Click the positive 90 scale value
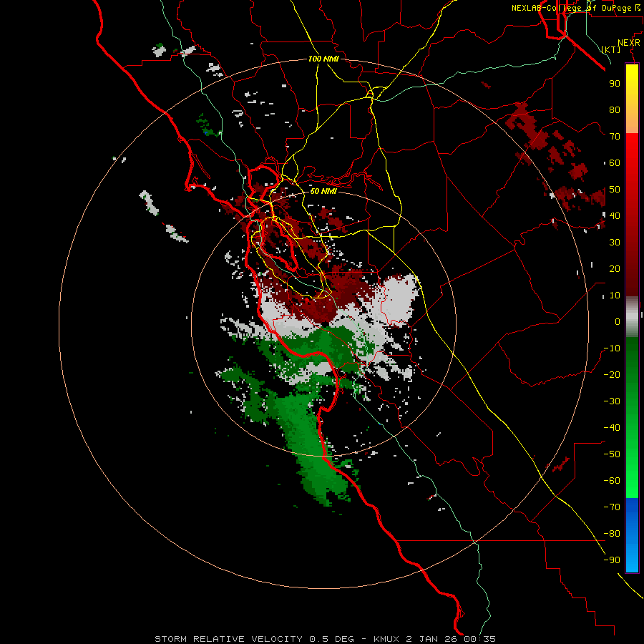The width and height of the screenshot is (644, 644). 615,84
